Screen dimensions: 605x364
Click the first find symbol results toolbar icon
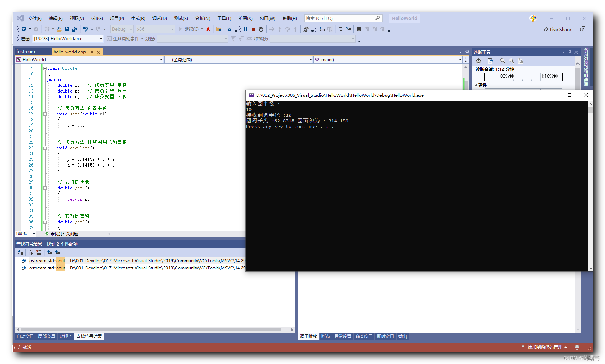click(20, 253)
